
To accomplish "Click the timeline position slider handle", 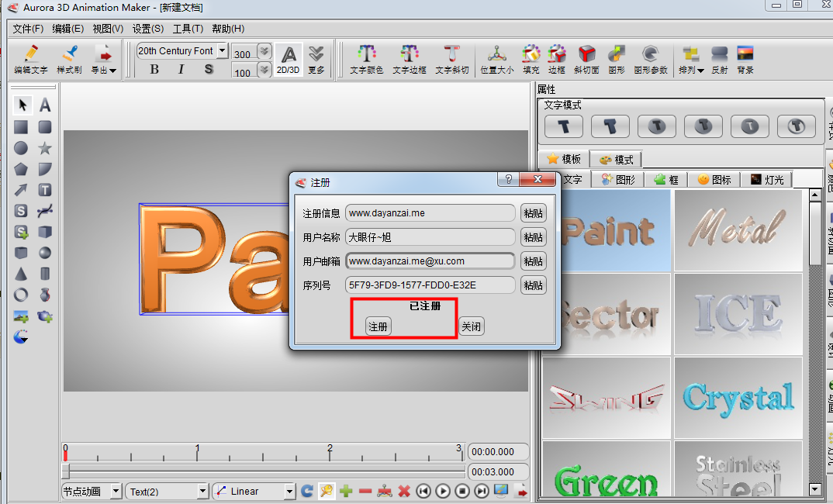I will [66, 471].
